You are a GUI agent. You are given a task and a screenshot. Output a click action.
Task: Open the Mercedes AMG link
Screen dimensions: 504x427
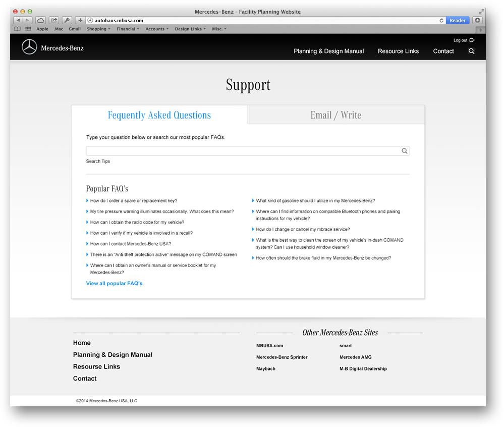[356, 357]
